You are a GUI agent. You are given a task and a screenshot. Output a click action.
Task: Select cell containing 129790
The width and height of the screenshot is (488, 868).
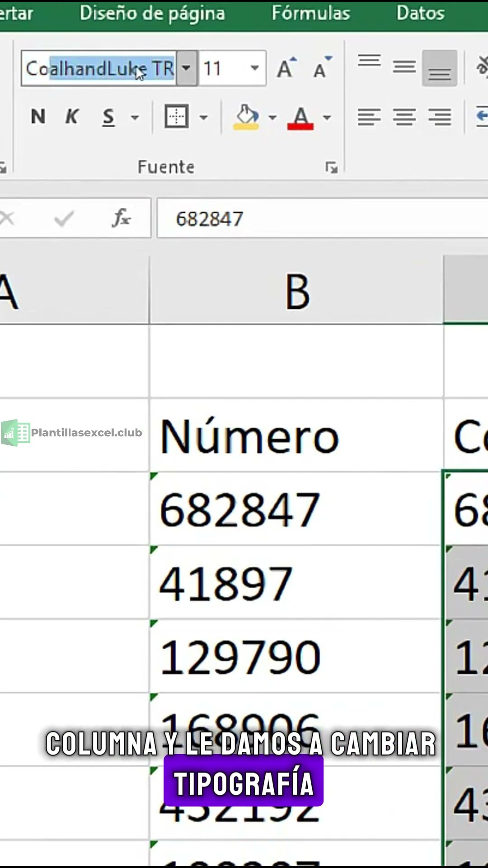click(296, 656)
